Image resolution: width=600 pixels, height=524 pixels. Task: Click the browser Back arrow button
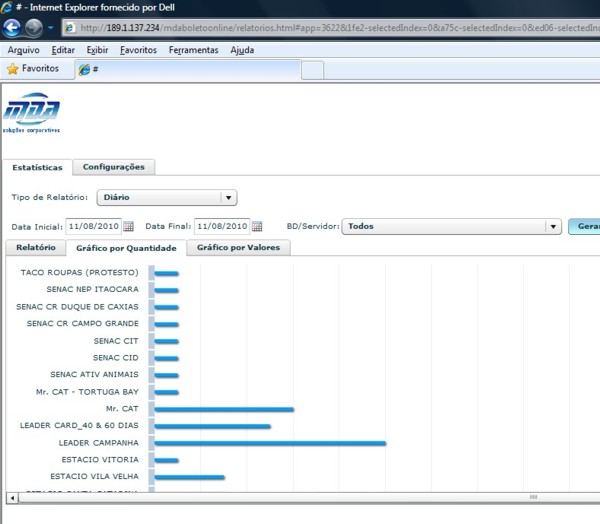pos(11,28)
